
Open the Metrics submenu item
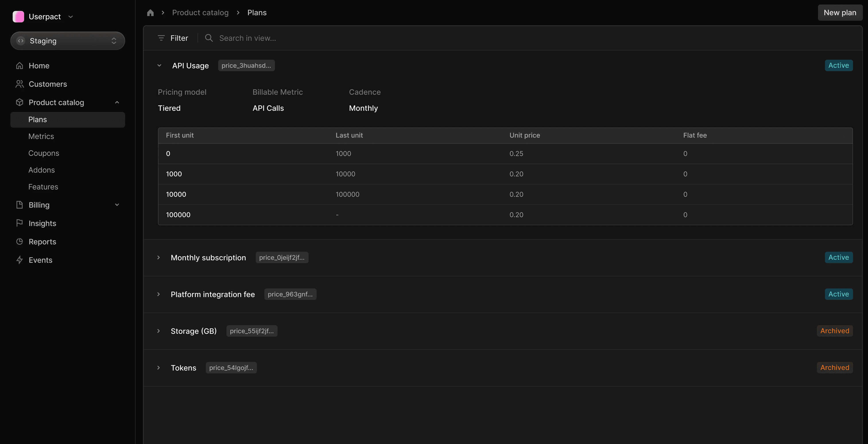coord(41,136)
